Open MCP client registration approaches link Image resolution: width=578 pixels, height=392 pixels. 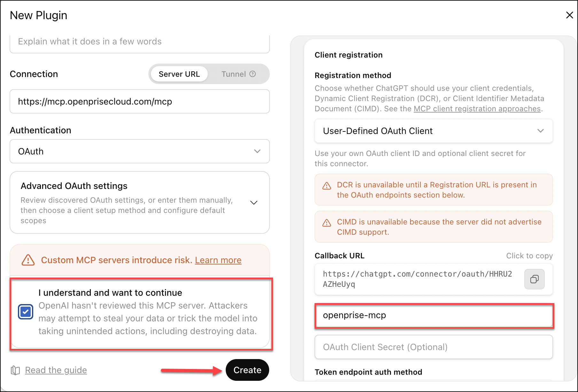point(477,109)
